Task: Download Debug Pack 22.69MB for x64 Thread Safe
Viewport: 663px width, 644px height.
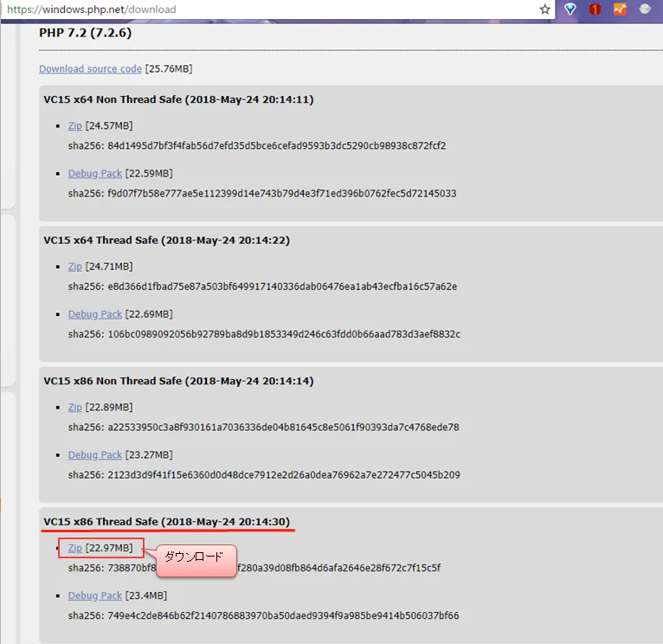Action: [94, 314]
